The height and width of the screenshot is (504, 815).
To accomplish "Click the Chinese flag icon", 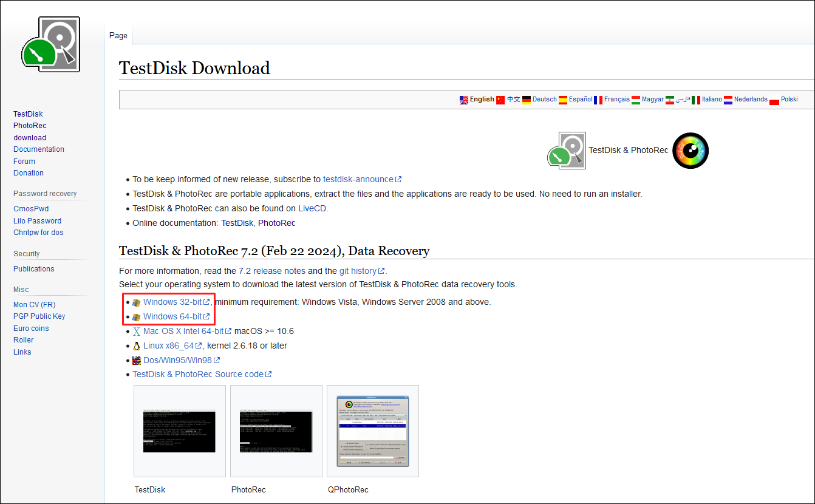I will tap(500, 100).
